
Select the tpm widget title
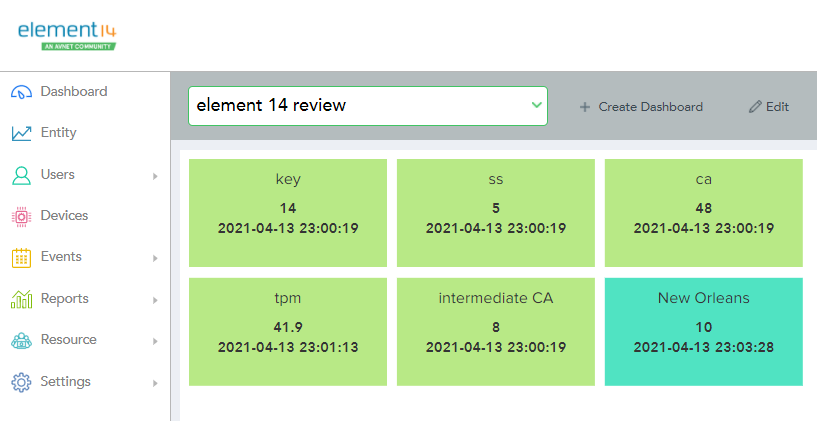(x=288, y=299)
